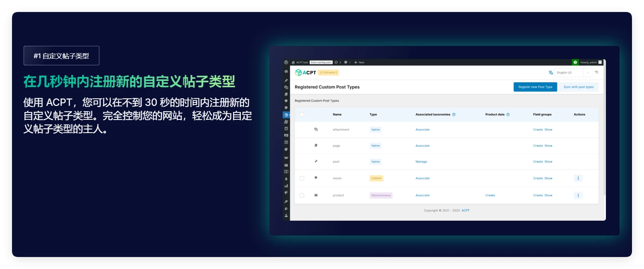
Task: Open the Dashboard icon in sidebar
Action: pos(286,71)
